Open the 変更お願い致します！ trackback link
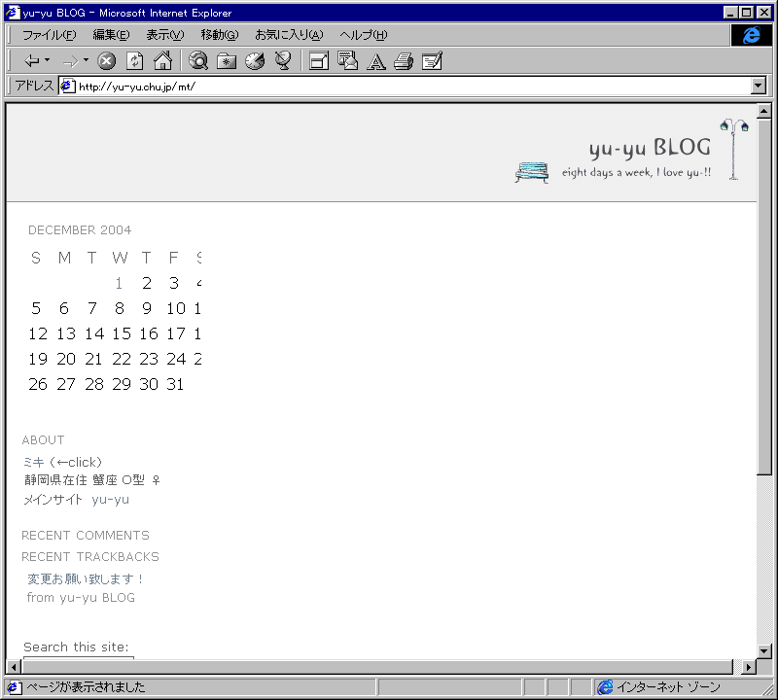This screenshot has width=778, height=700. 85,578
